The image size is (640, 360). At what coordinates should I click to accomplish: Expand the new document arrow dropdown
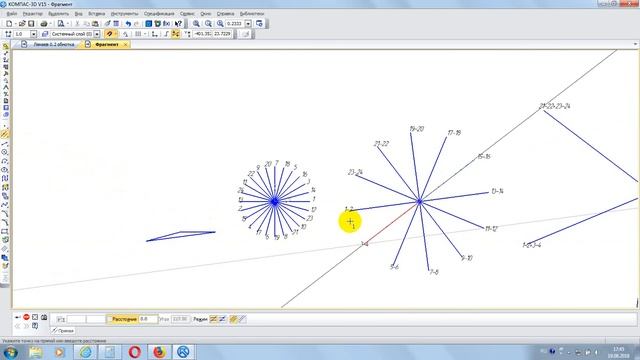[16, 24]
